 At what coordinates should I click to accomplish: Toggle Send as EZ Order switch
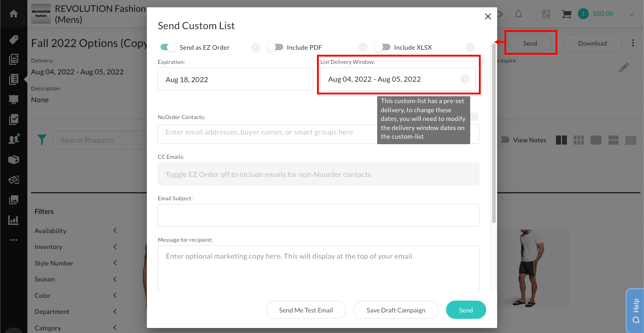(168, 47)
